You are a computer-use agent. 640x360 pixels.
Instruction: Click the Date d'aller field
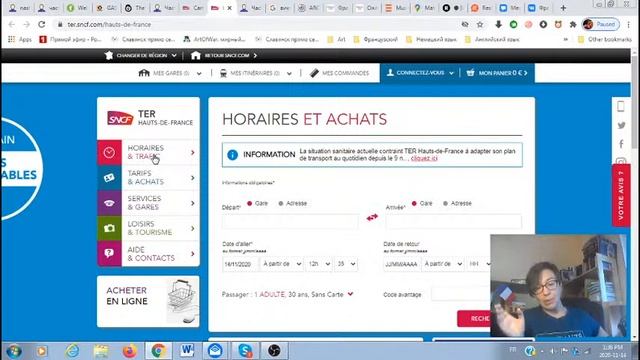[240, 264]
